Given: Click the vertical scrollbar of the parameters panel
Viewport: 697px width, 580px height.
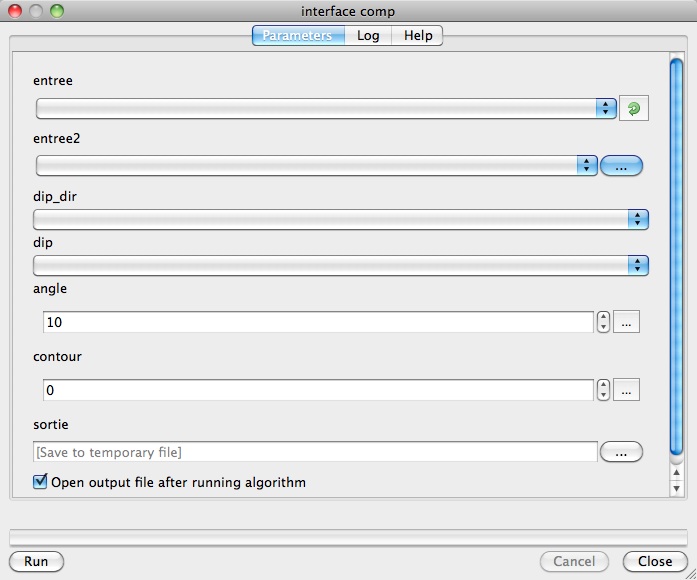Looking at the screenshot, I should (676, 250).
